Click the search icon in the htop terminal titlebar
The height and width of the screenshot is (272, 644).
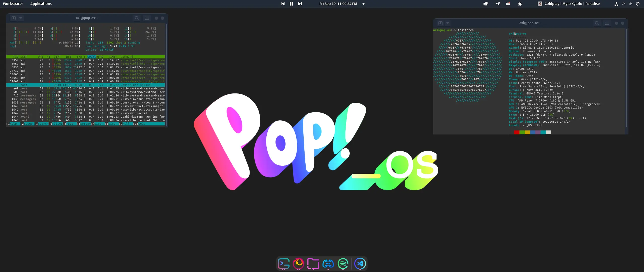(137, 18)
